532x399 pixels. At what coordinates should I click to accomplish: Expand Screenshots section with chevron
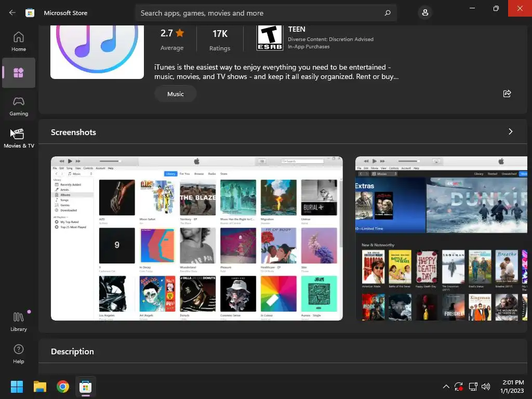(510, 131)
